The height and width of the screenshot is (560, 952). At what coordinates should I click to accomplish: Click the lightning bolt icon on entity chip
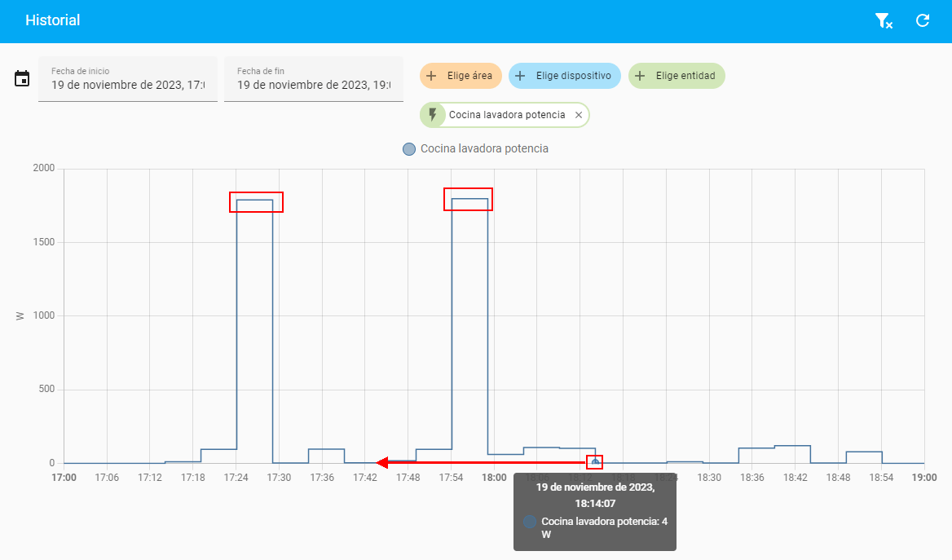(433, 115)
